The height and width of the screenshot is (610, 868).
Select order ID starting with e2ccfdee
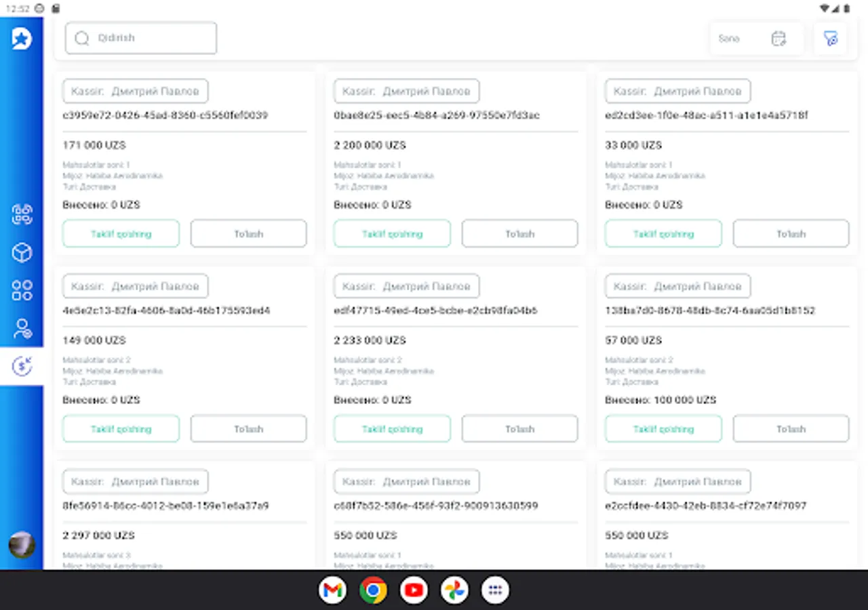coord(706,506)
